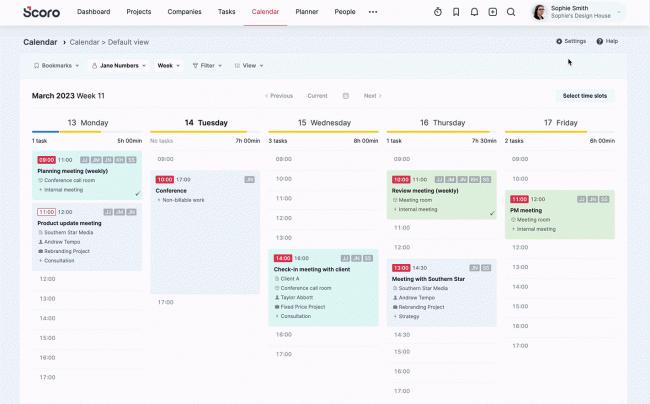This screenshot has height=404, width=650.
Task: Open the search magnifier icon
Action: 511,12
